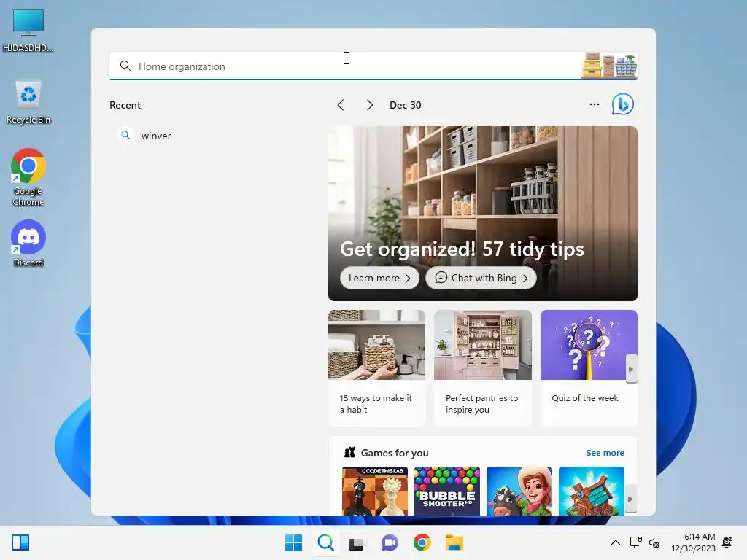This screenshot has width=747, height=560.
Task: Show hidden system tray icons
Action: click(616, 542)
